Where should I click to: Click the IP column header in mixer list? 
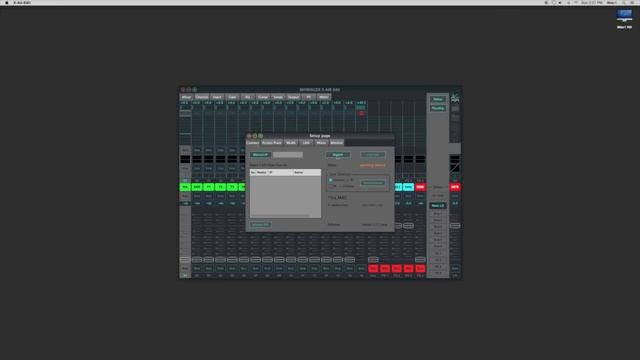pyautogui.click(x=280, y=173)
